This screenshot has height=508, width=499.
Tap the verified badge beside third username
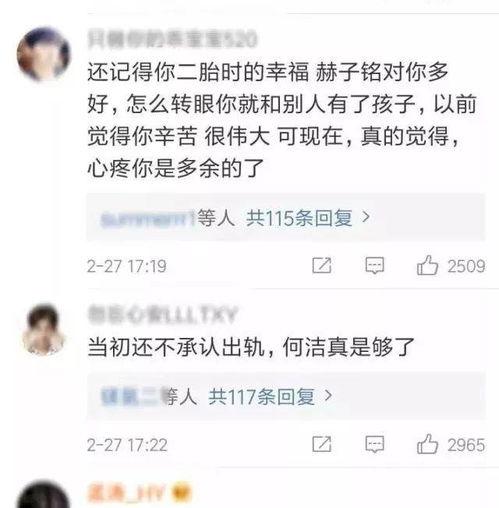point(181,493)
